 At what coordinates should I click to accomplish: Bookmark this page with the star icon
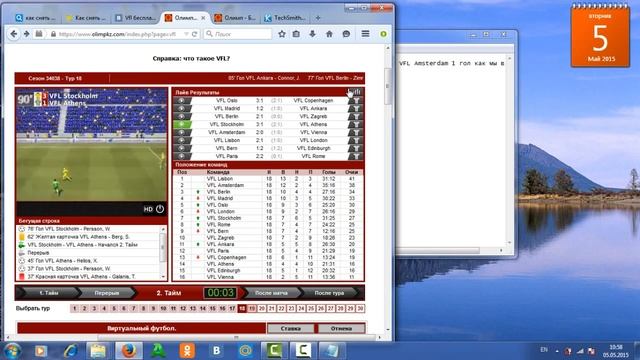[x=282, y=34]
